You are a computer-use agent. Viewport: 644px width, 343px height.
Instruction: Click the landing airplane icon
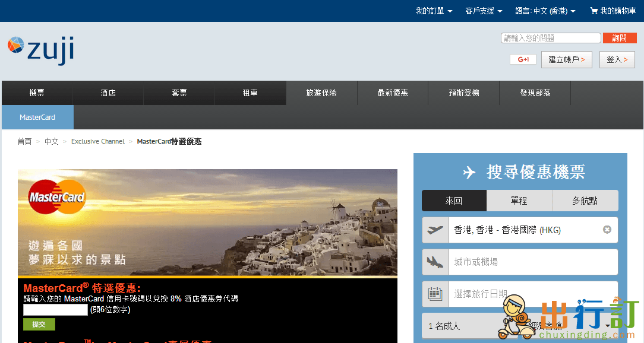click(435, 262)
